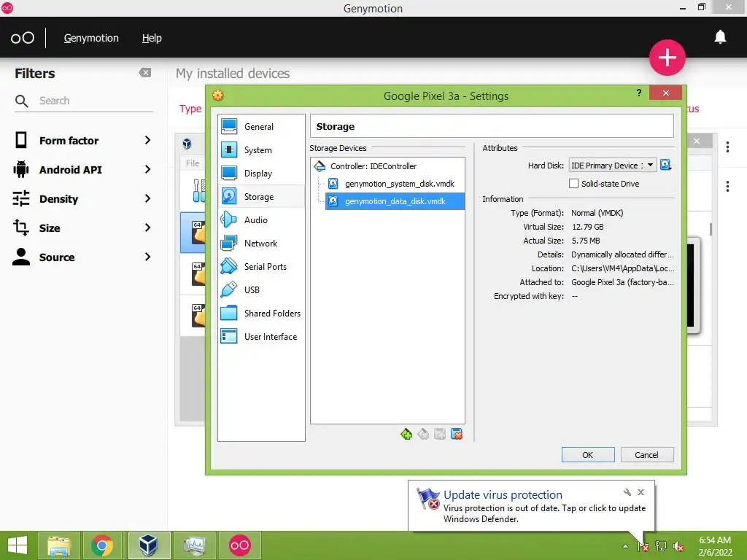Open the Help menu
747x560 pixels.
[152, 38]
